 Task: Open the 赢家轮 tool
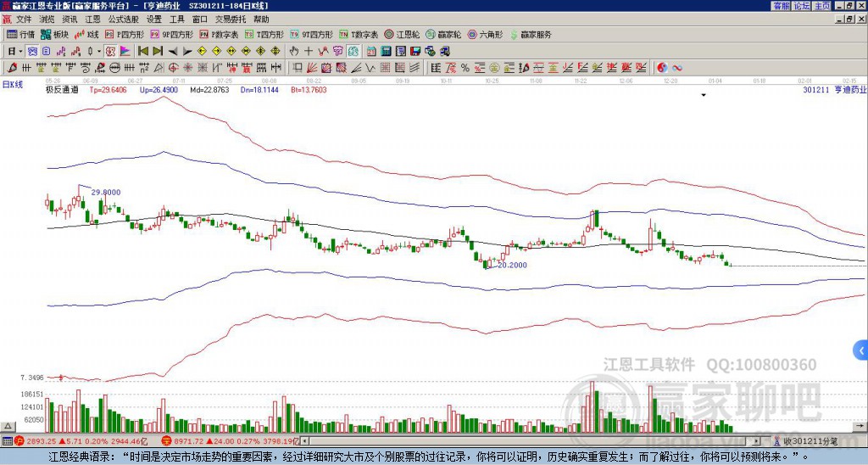tap(443, 34)
